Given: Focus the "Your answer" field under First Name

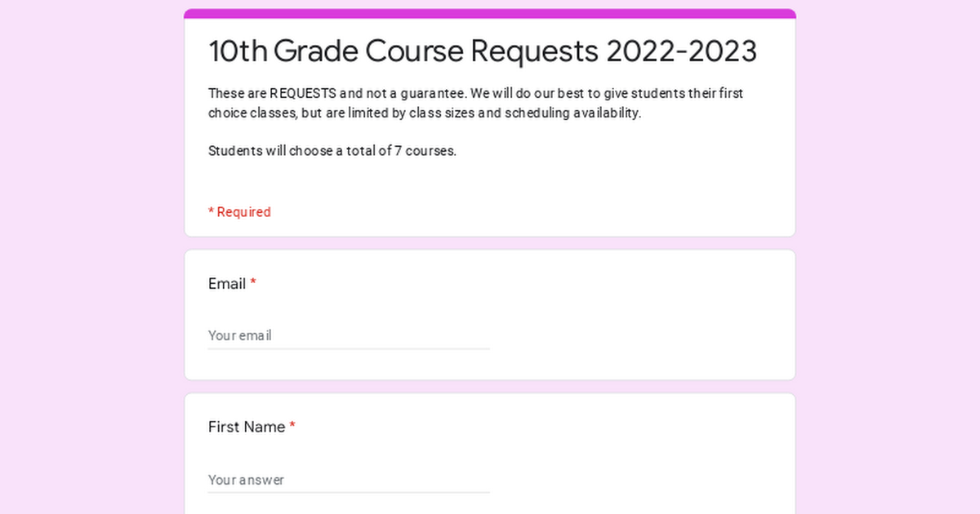Looking at the screenshot, I should coord(349,480).
